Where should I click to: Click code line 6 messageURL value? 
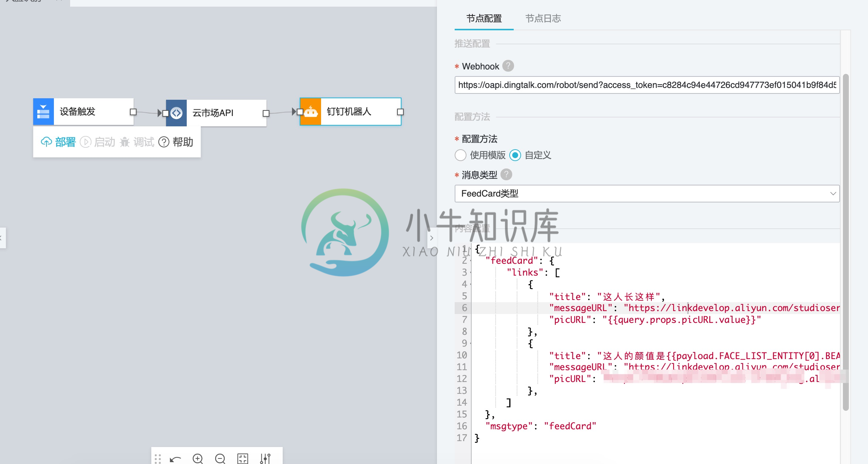(731, 308)
